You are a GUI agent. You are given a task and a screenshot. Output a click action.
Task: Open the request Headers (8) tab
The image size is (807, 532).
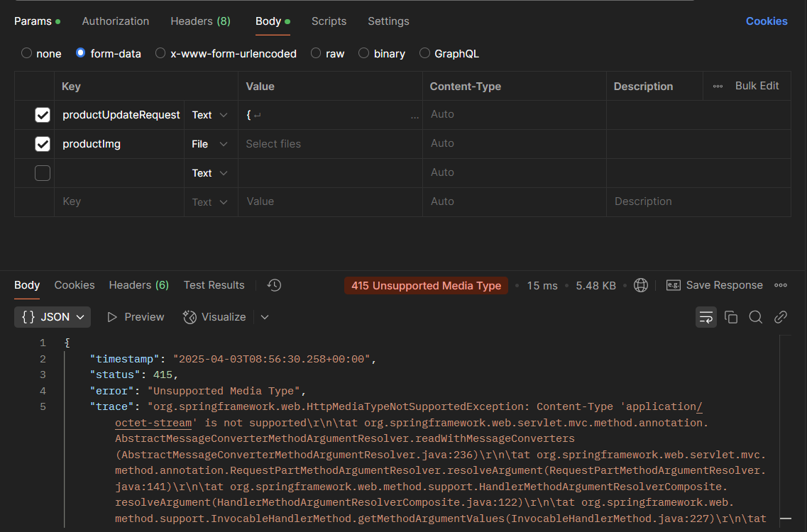[x=200, y=21]
